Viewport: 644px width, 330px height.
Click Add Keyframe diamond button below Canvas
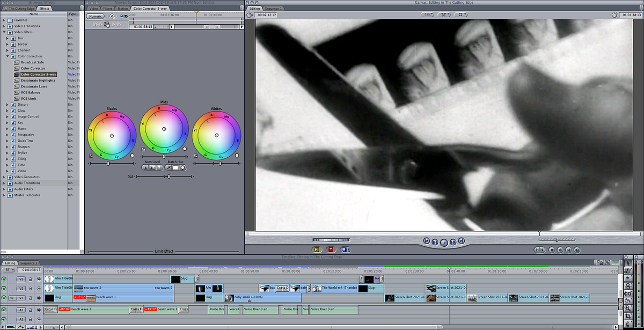(560, 250)
